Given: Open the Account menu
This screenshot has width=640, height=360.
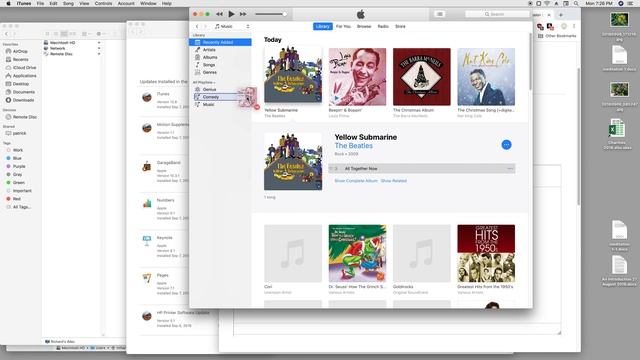Looking at the screenshot, I should pyautogui.click(x=126, y=3).
